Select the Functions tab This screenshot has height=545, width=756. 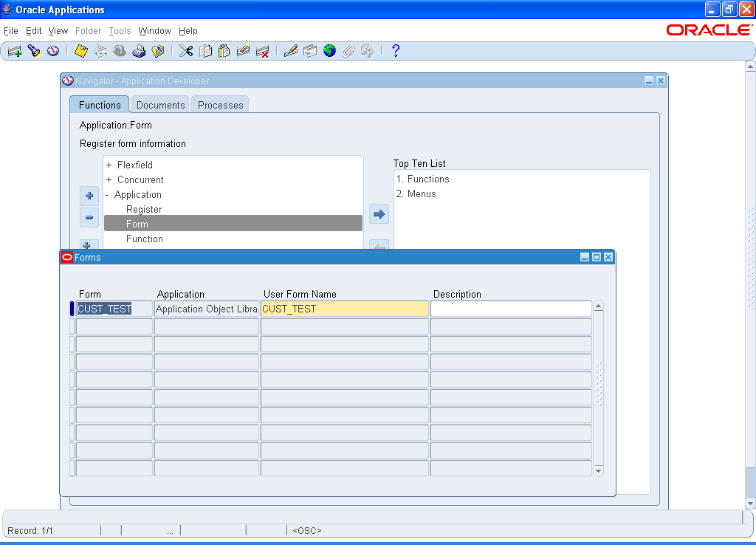[100, 105]
